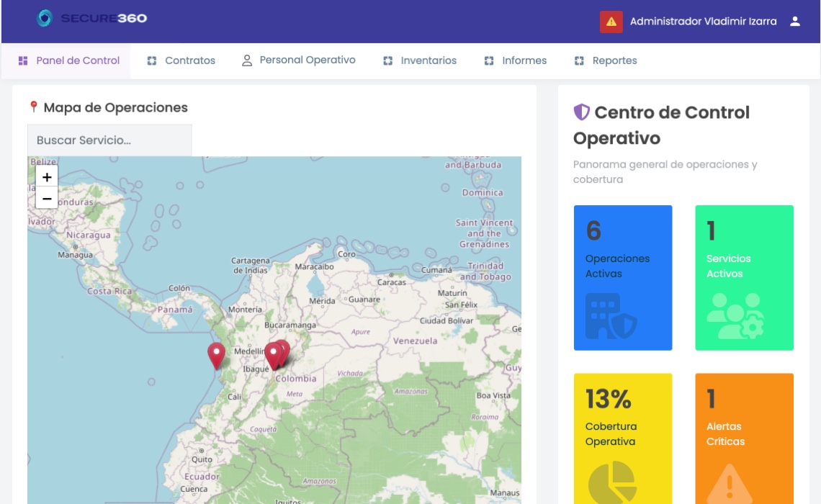
Task: Zoom out on the map
Action: 47,199
